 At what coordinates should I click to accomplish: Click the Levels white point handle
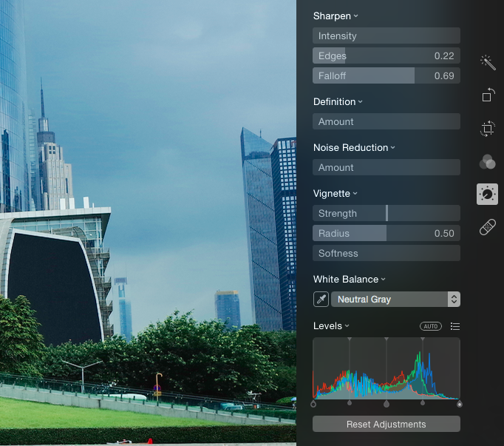(460, 404)
